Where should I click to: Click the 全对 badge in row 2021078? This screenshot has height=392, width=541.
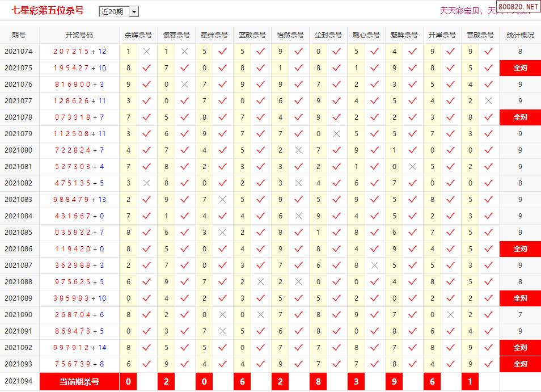coord(520,117)
